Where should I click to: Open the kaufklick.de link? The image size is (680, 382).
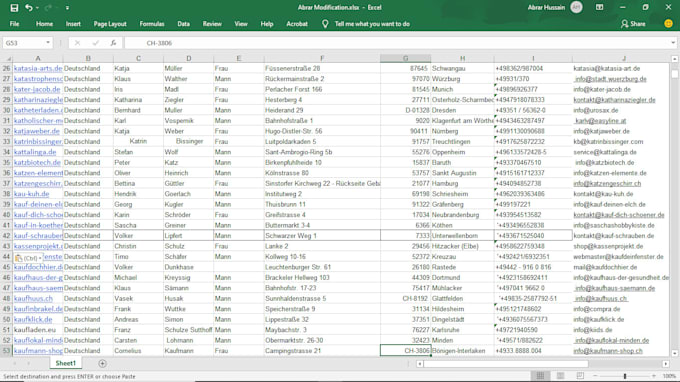33,319
